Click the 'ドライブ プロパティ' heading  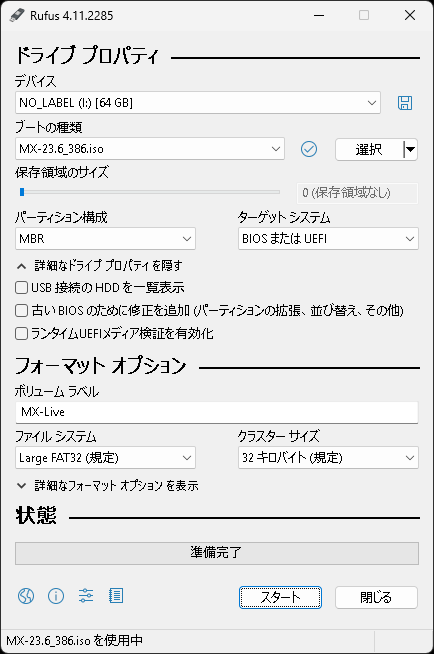click(x=87, y=56)
